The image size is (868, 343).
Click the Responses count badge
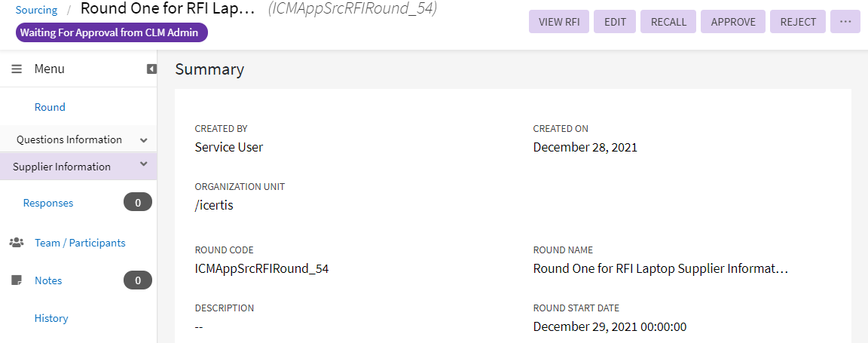point(138,202)
